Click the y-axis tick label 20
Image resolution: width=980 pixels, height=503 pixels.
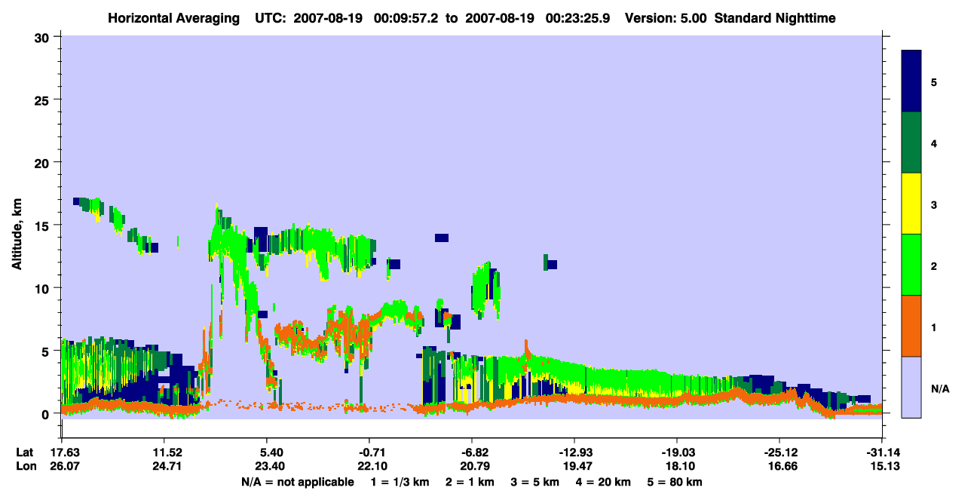[x=44, y=163]
